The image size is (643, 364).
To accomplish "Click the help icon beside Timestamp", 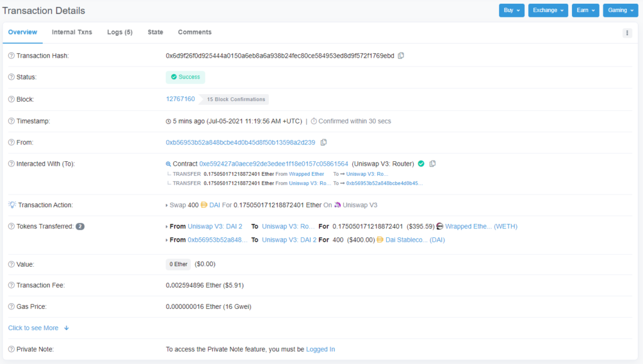I will (11, 121).
